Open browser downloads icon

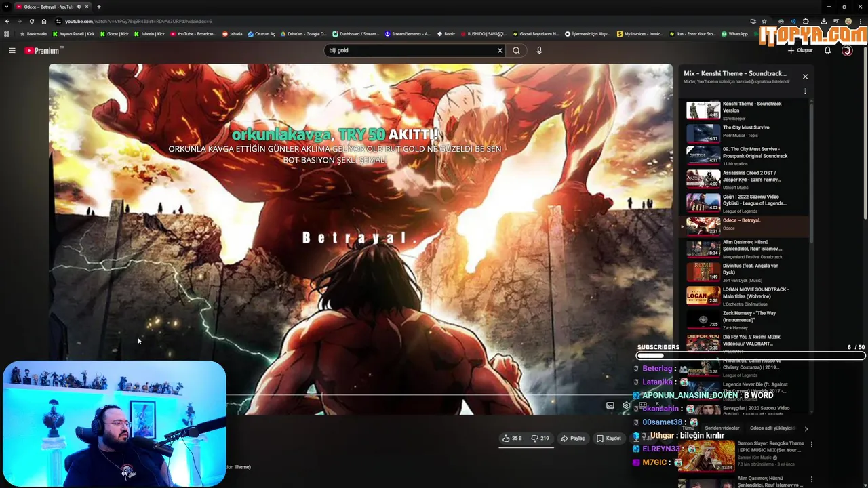[x=823, y=21]
